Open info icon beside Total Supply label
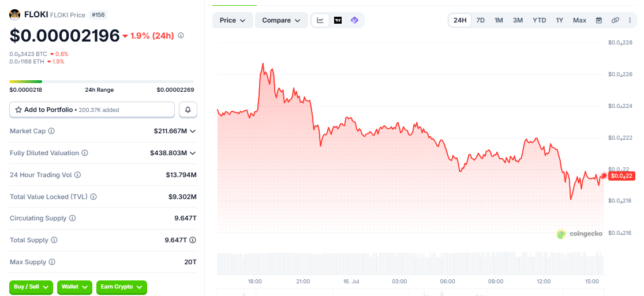 coord(54,240)
